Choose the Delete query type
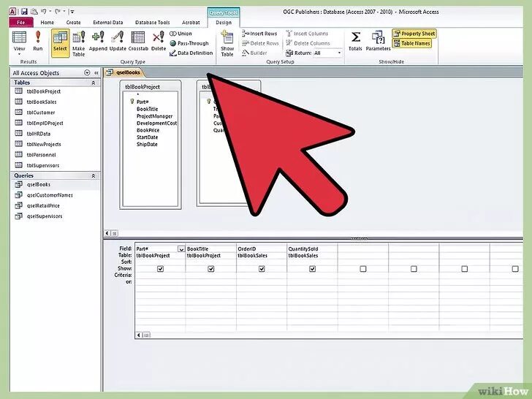Image resolution: width=532 pixels, height=399 pixels. (159, 41)
